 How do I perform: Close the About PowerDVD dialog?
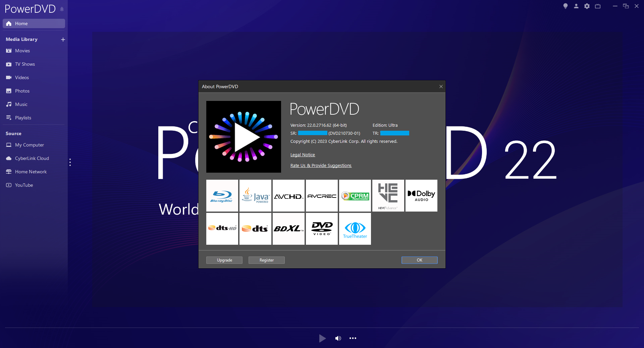click(x=441, y=86)
